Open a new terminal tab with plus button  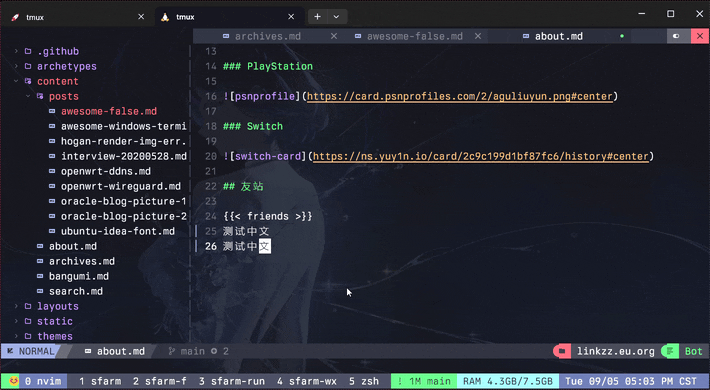[317, 17]
